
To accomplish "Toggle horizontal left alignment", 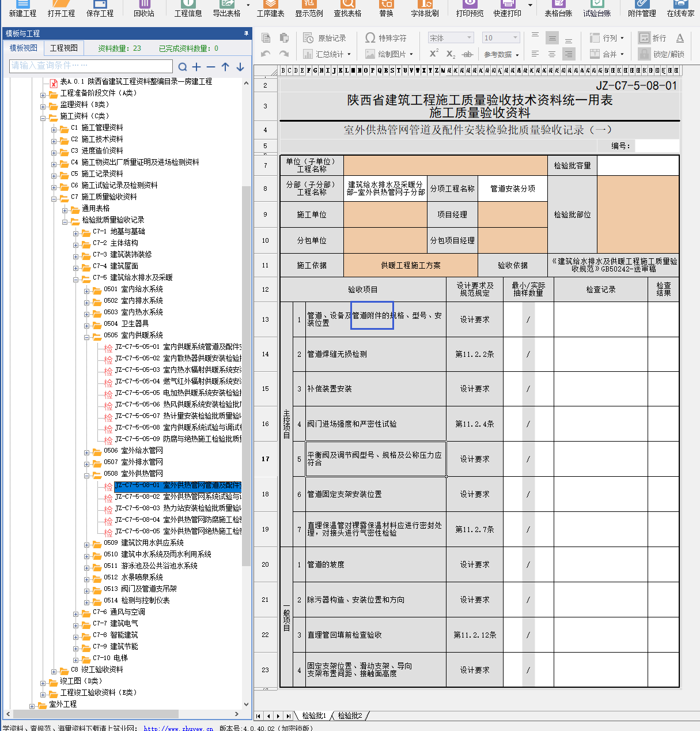I will point(535,54).
